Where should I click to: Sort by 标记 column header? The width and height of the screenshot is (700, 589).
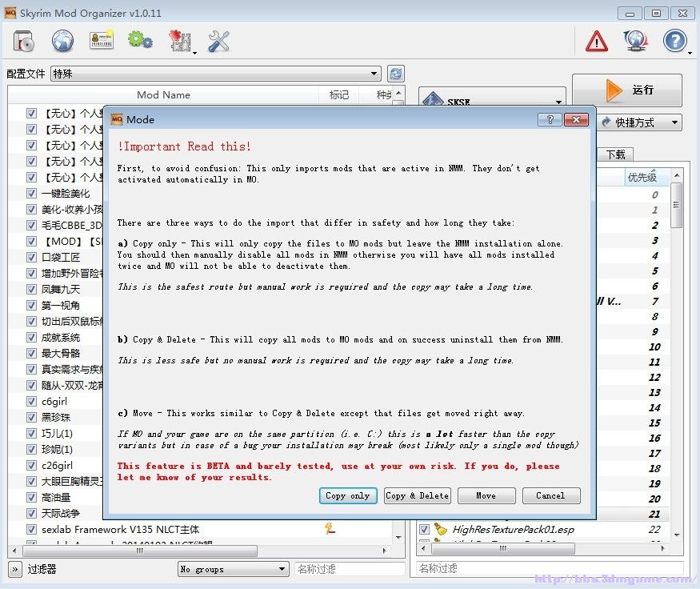339,94
